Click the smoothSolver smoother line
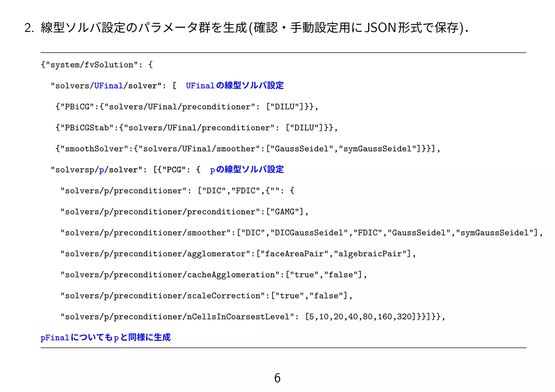Image resolution: width=555 pixels, height=392 pixels. pyautogui.click(x=248, y=149)
